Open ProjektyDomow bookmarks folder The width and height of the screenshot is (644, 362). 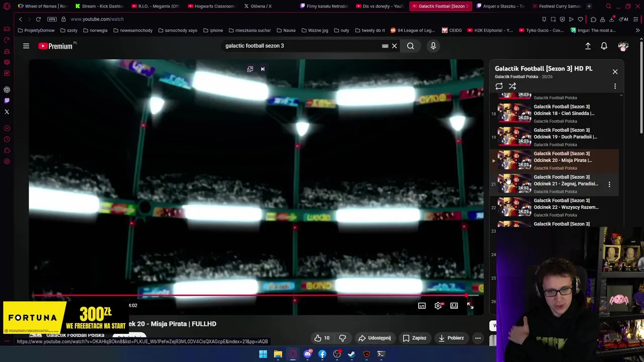point(36,30)
